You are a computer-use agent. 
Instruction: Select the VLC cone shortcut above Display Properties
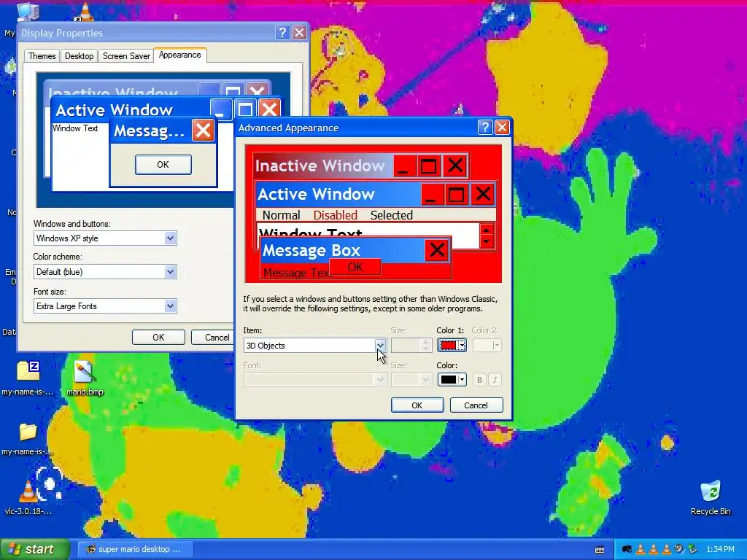pos(85,12)
